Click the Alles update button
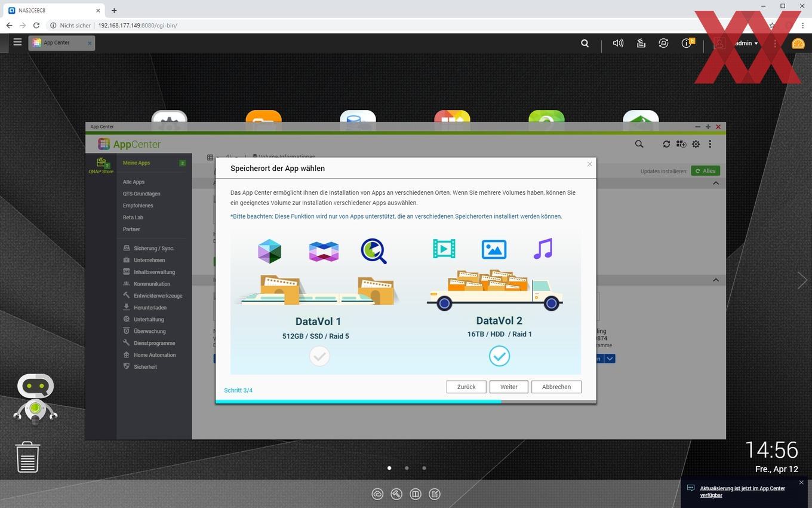Screen dimensions: 812x508 (705, 171)
